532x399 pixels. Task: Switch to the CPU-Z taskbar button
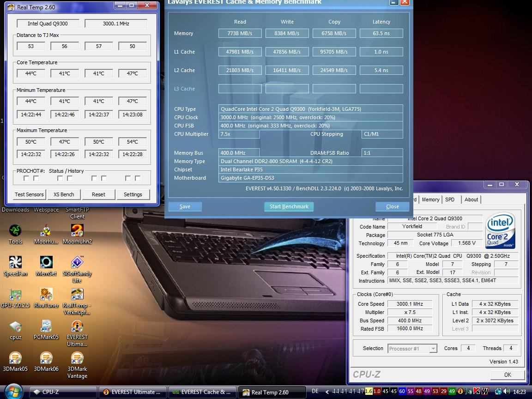coord(63,392)
